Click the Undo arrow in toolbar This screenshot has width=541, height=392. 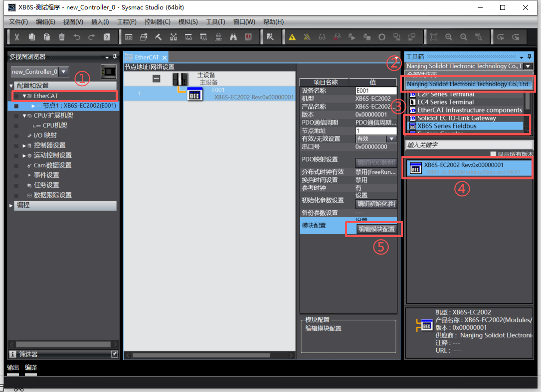point(77,37)
